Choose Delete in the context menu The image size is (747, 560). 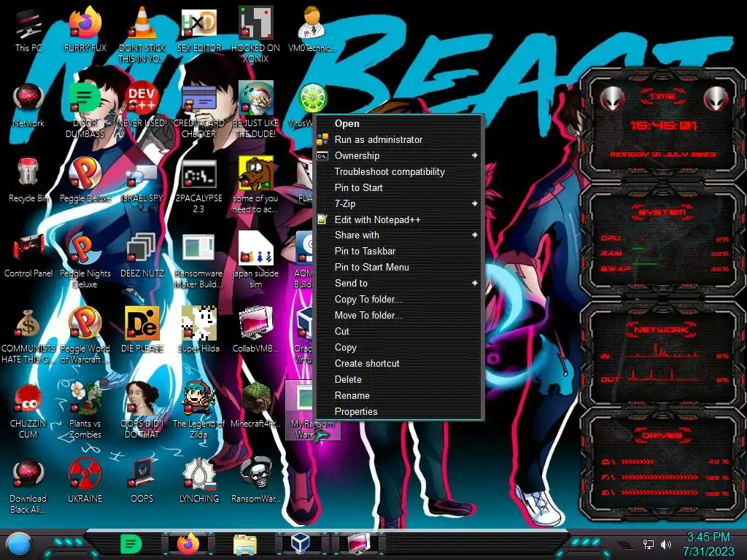(399, 379)
